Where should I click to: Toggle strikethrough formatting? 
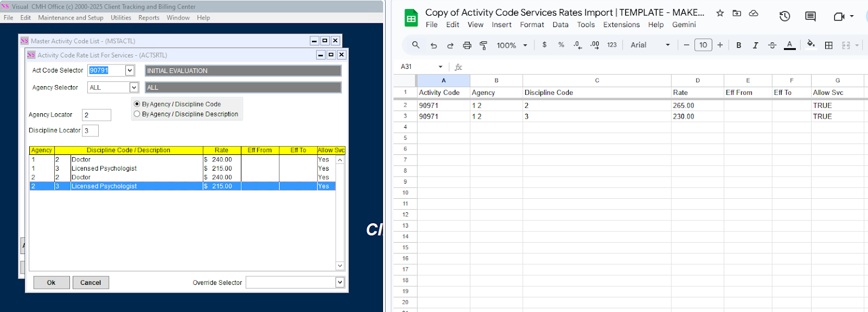(x=772, y=45)
